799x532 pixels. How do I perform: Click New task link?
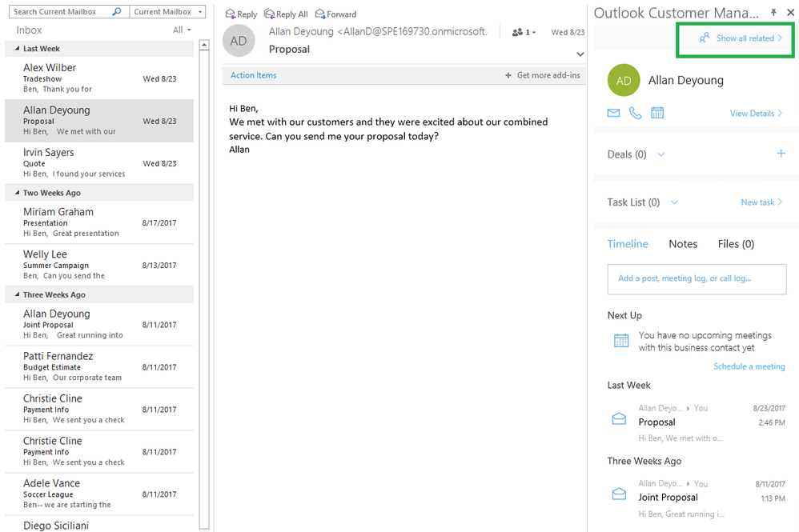pos(761,202)
